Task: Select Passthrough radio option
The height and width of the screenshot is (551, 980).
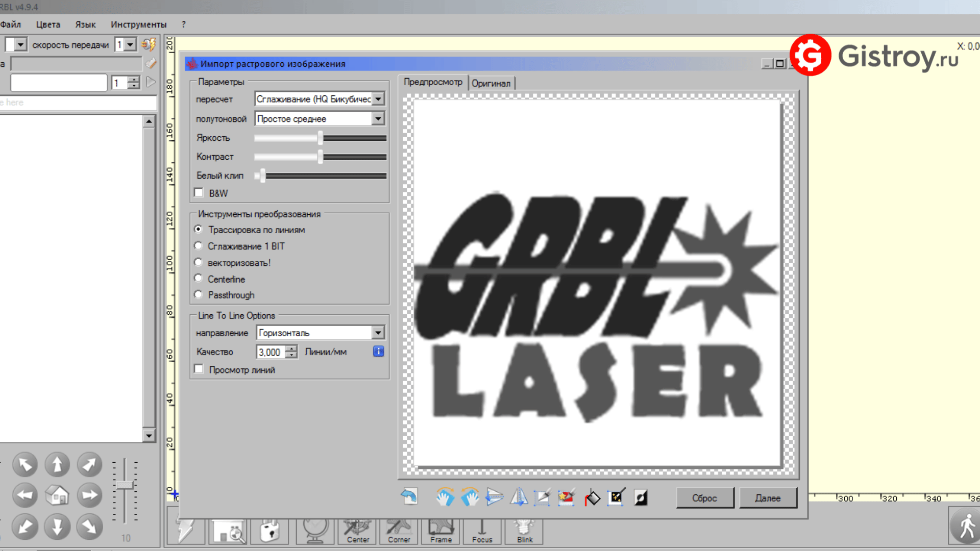Action: 199,294
